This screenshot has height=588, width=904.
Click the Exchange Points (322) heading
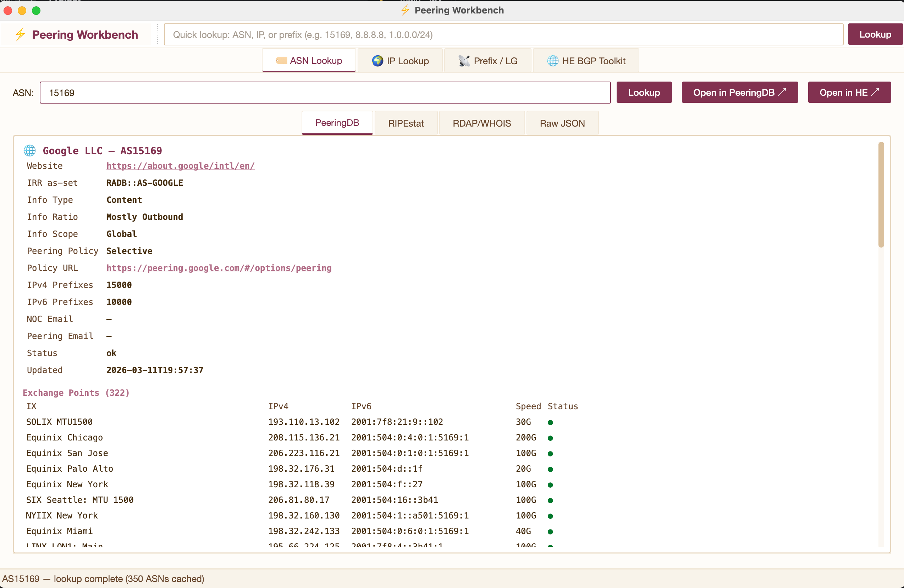pos(76,393)
